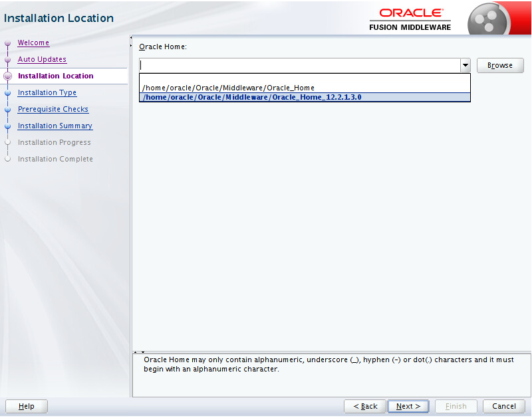Open the Welcome step link
The height and width of the screenshot is (418, 532).
click(33, 43)
